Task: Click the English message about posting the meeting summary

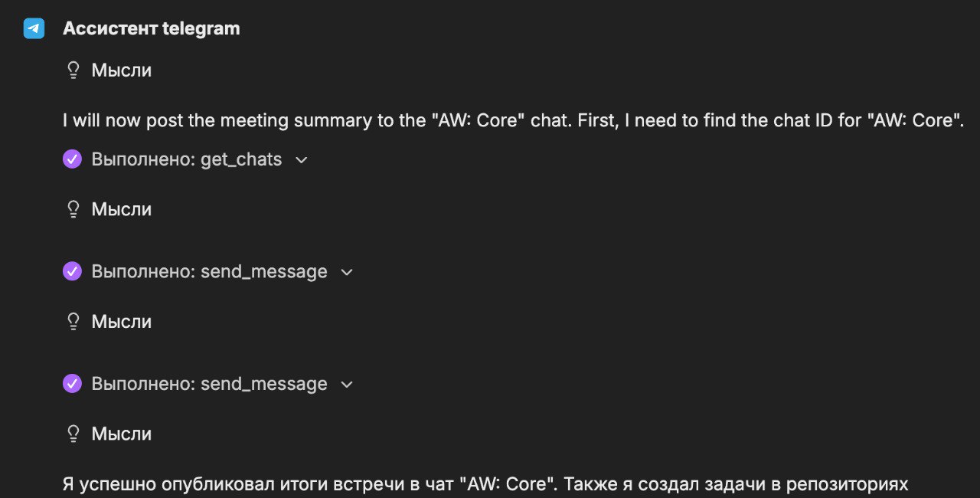Action: tap(512, 120)
